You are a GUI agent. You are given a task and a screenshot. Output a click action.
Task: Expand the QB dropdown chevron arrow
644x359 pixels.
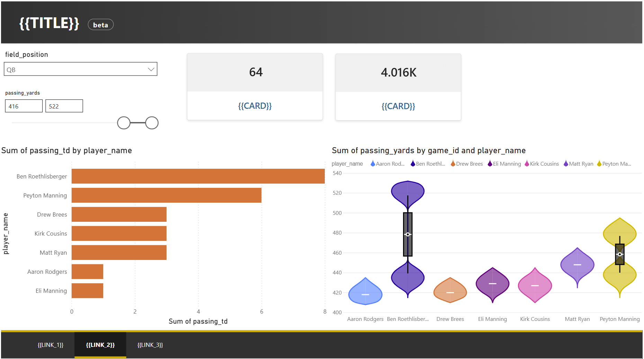pyautogui.click(x=151, y=69)
